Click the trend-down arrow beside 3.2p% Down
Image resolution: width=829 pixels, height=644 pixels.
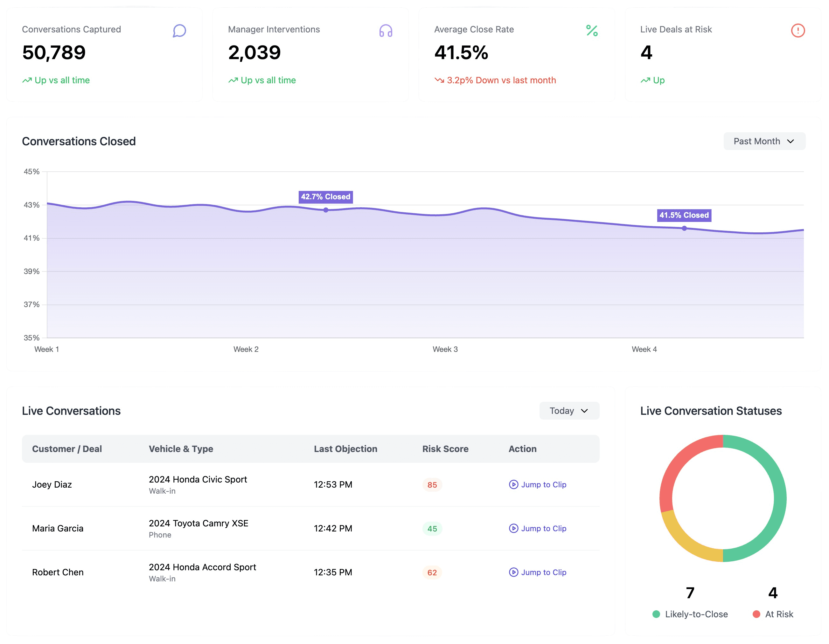click(x=439, y=80)
